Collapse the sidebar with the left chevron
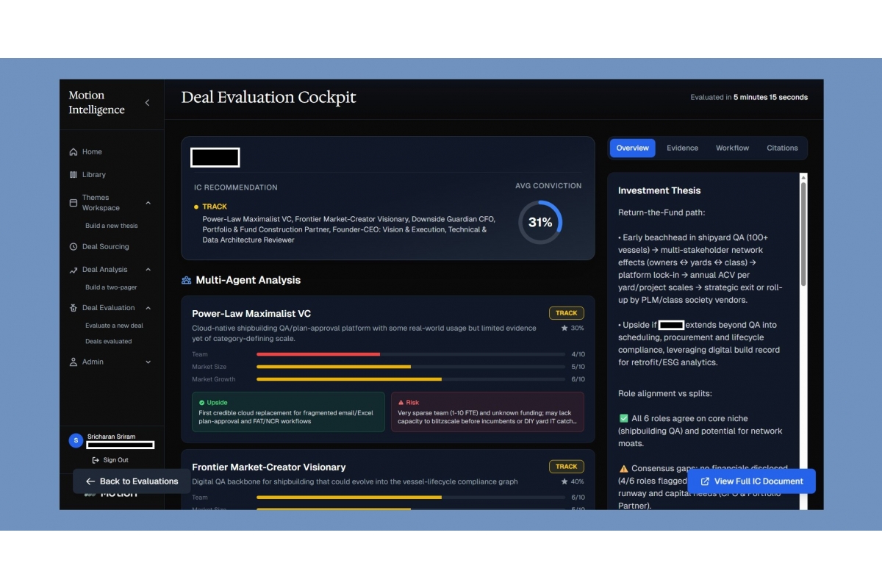Screen dimensions: 882x588 (x=147, y=103)
